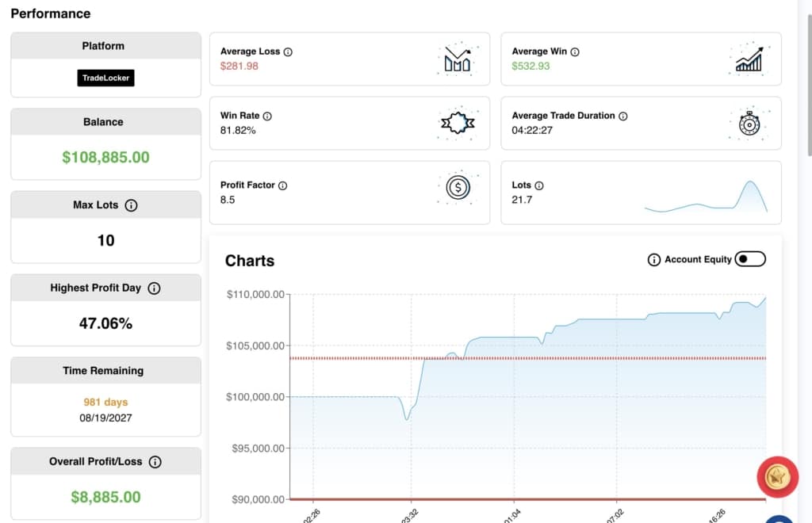The image size is (812, 523).
Task: Click the info icon beside Average Trade Duration
Action: point(623,116)
